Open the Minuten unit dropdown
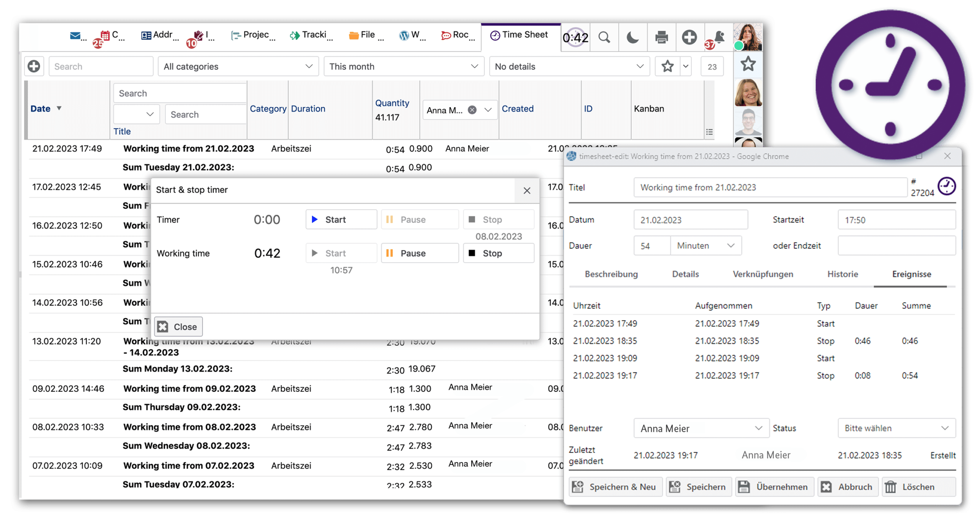This screenshot has height=520, width=980. (705, 245)
